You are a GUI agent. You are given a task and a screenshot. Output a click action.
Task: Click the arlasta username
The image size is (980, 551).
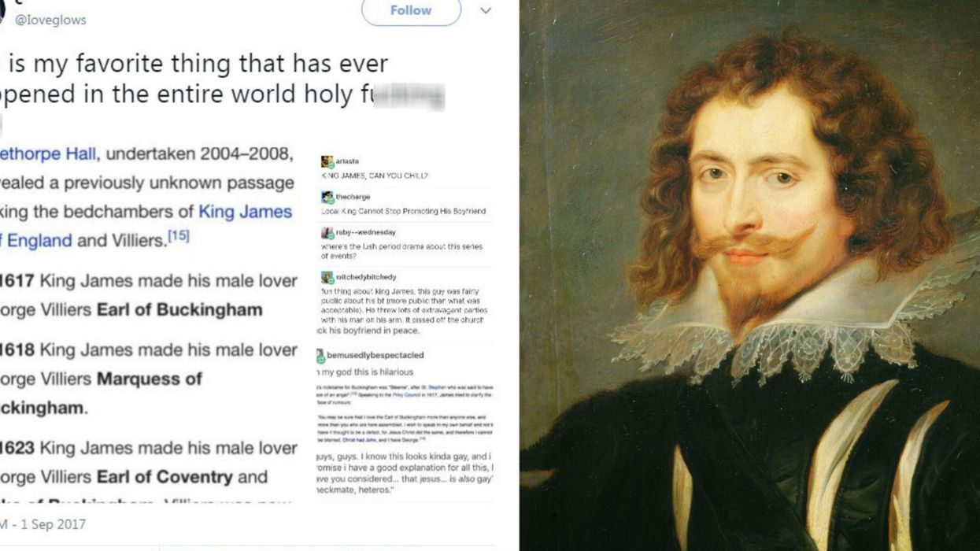pos(347,161)
